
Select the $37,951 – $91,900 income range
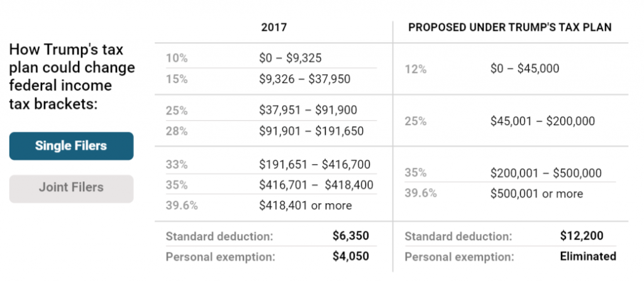pyautogui.click(x=308, y=110)
